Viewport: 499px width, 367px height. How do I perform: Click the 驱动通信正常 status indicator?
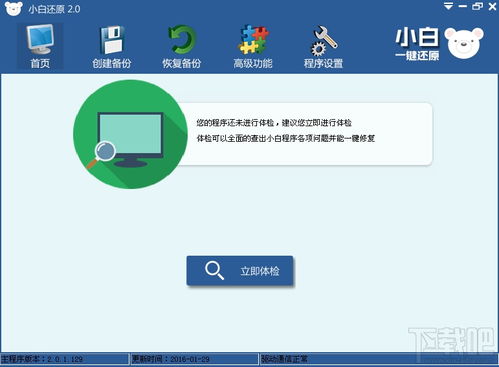pyautogui.click(x=284, y=359)
